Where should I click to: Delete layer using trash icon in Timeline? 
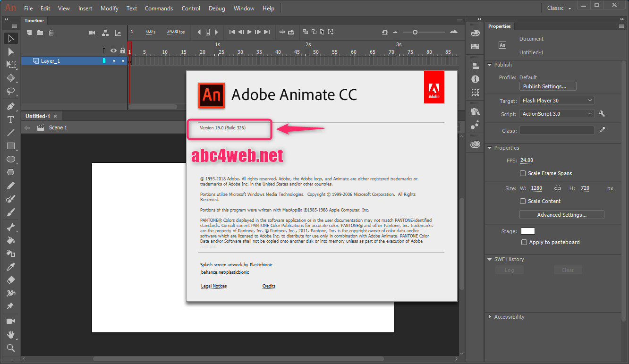point(51,33)
